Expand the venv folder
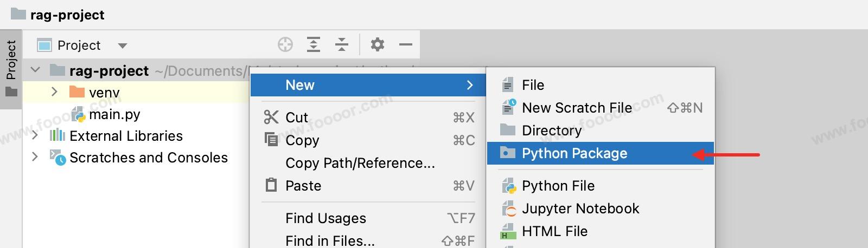Viewport: 868px width, 248px height. (54, 92)
